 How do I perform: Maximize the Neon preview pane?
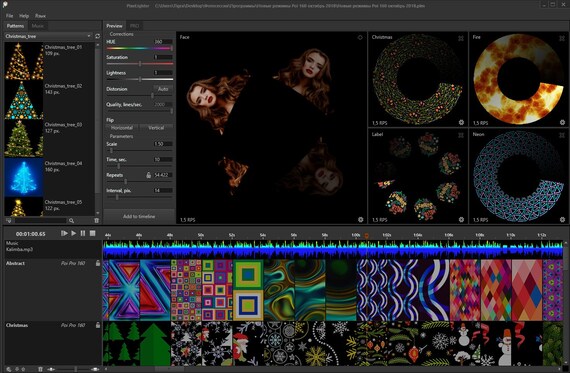562,135
